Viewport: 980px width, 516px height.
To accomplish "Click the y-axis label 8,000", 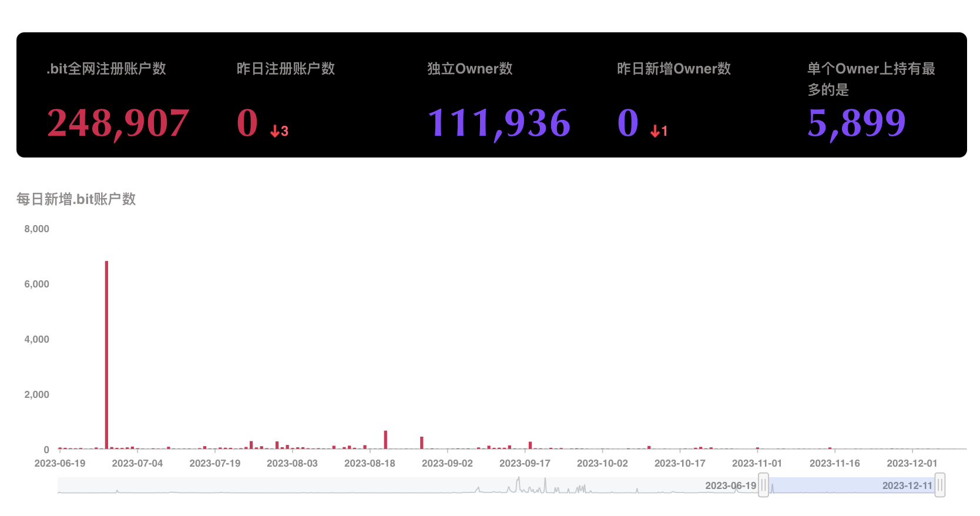I will 36,229.
